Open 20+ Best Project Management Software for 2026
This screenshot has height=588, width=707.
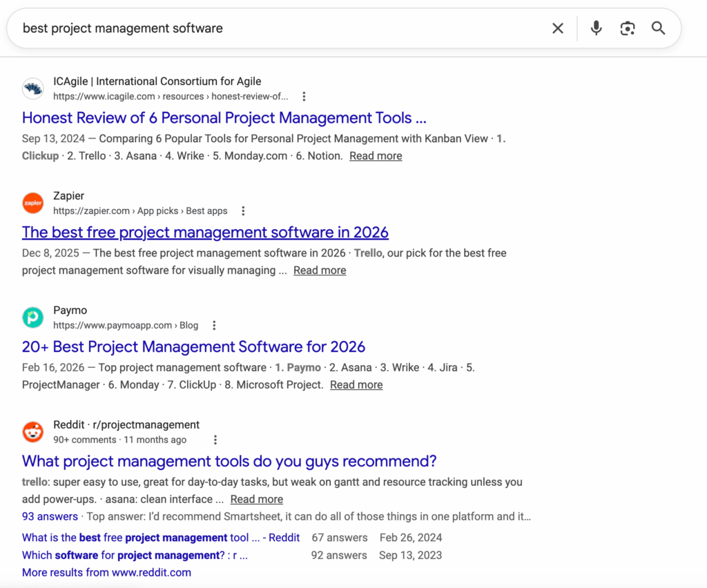click(x=193, y=346)
